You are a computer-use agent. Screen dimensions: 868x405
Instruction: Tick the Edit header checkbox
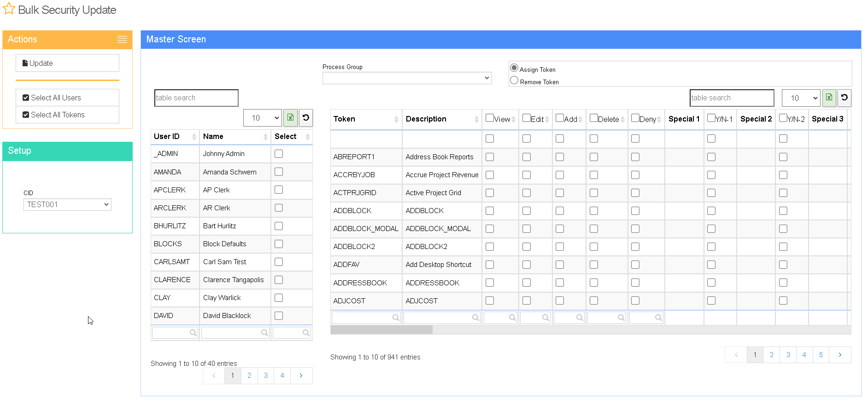(527, 118)
